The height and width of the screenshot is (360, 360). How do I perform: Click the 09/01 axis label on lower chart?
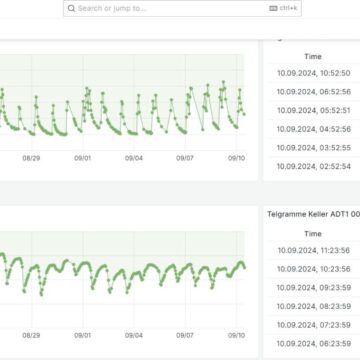83,335
